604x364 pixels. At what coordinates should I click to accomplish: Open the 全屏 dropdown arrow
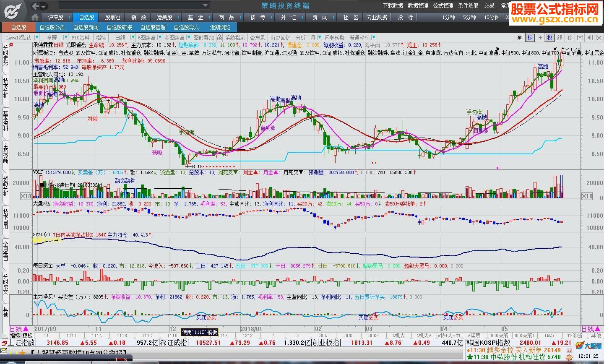66,38
